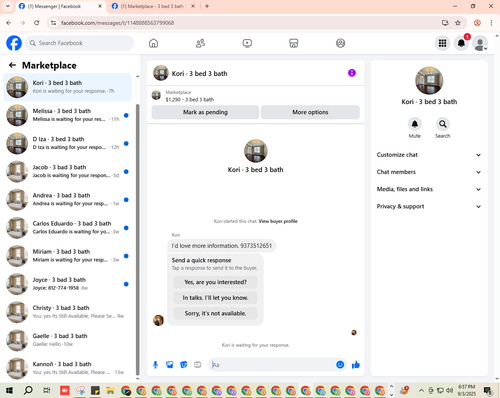Screen dimensions: 500x398
Task: Open Melissa - 3 bed 3 bath conversation
Action: (x=67, y=115)
